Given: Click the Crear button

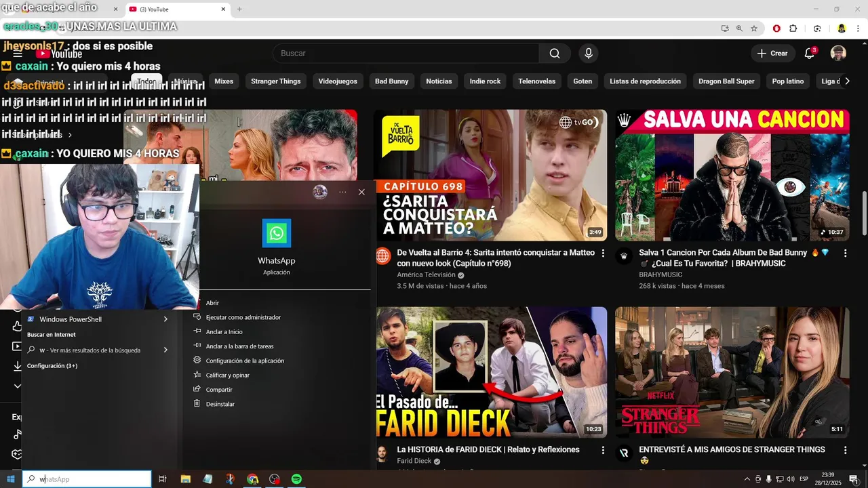Looking at the screenshot, I should tap(772, 54).
